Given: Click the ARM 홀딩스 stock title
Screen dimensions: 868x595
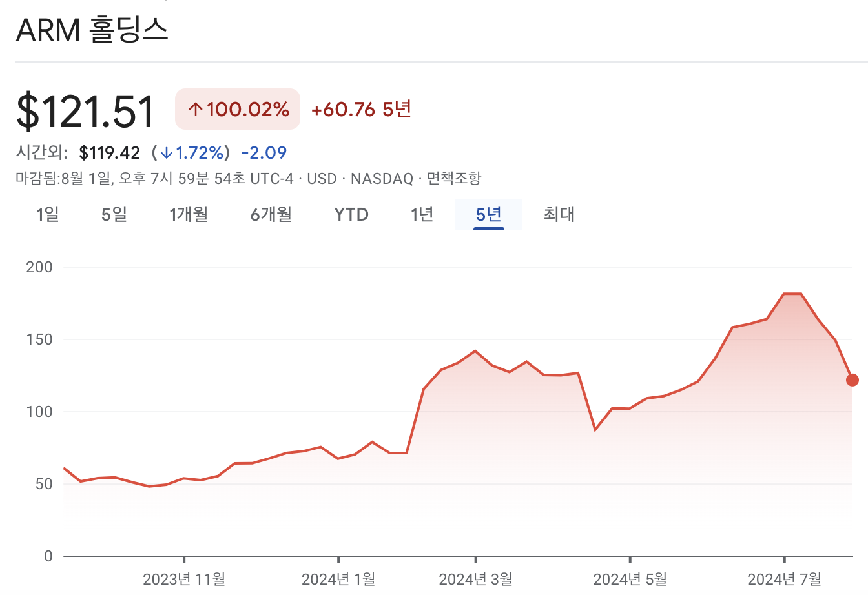Looking at the screenshot, I should pos(94,29).
